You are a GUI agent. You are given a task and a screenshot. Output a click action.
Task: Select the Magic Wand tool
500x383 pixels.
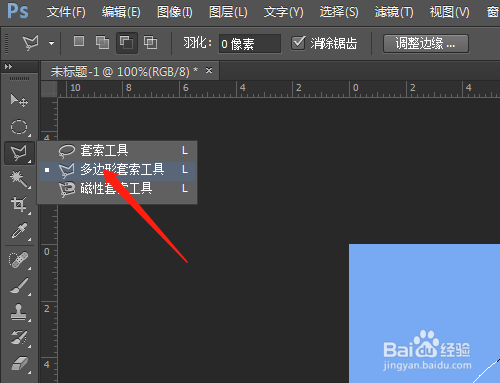19,179
